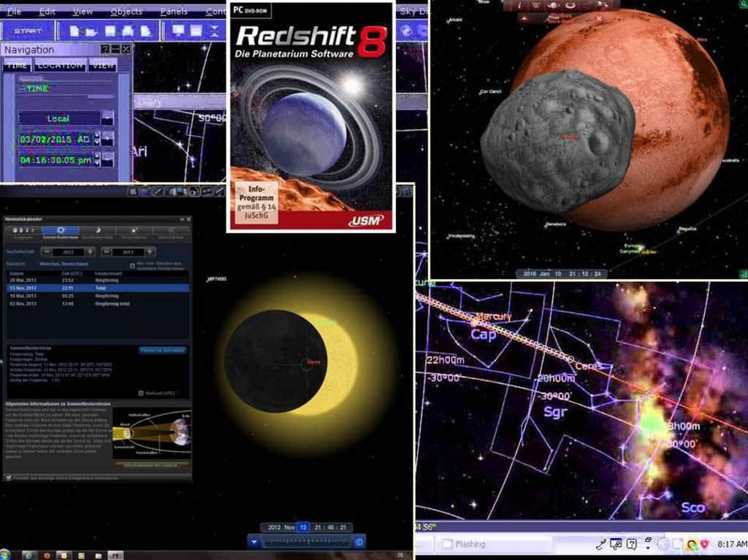Toggle the Weltzeit (UTC) checkbox
Viewport: 748px width, 560px height.
141,393
